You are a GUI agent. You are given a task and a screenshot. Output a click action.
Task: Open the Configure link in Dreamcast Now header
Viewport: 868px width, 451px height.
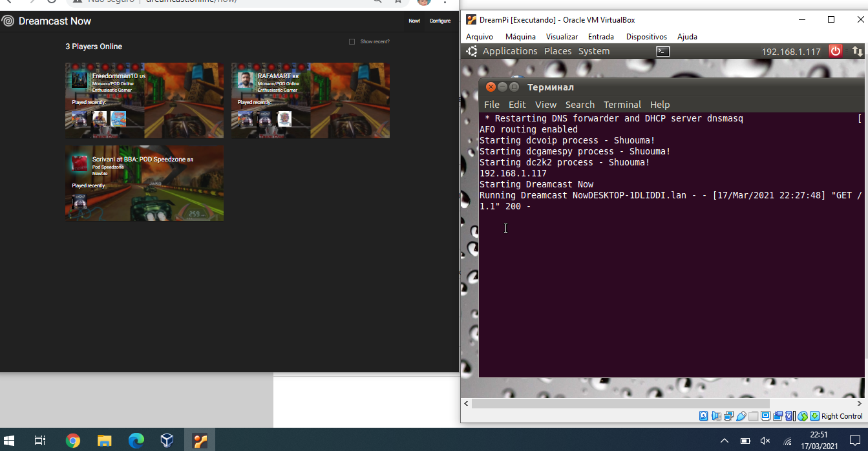pyautogui.click(x=440, y=21)
